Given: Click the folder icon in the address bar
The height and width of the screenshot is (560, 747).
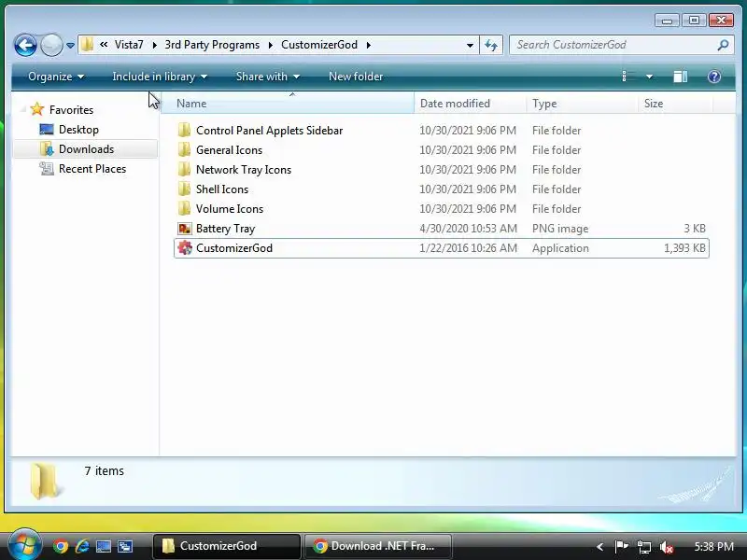Looking at the screenshot, I should pos(87,45).
